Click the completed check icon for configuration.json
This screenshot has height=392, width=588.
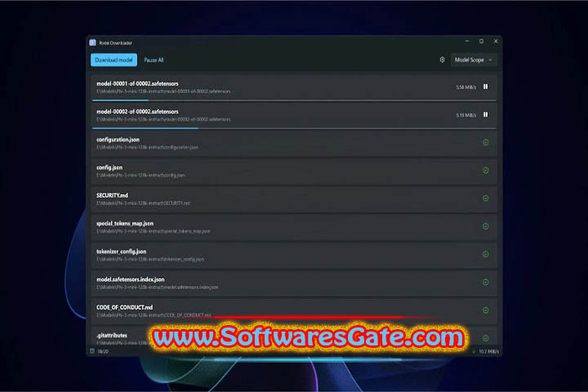486,143
